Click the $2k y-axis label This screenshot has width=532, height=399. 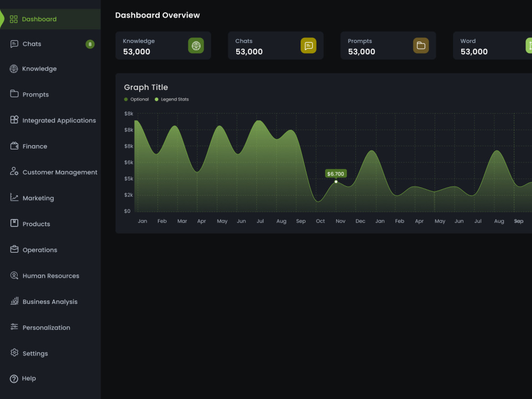tap(129, 195)
